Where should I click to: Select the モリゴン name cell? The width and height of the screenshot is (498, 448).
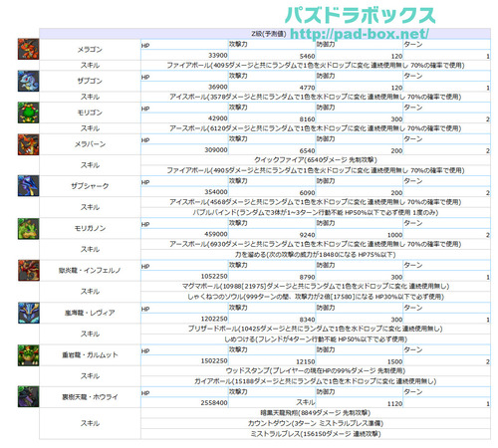90,112
